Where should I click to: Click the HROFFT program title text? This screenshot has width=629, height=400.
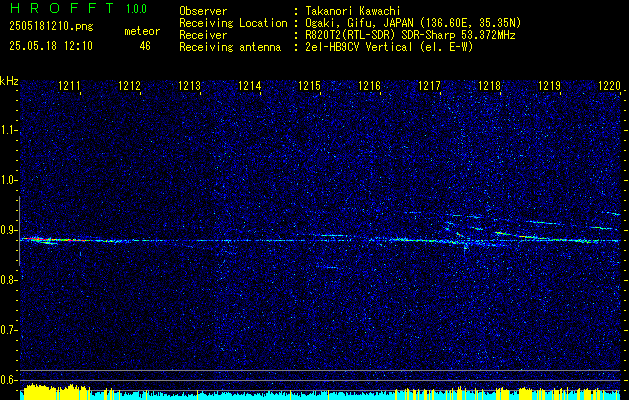tap(62, 8)
